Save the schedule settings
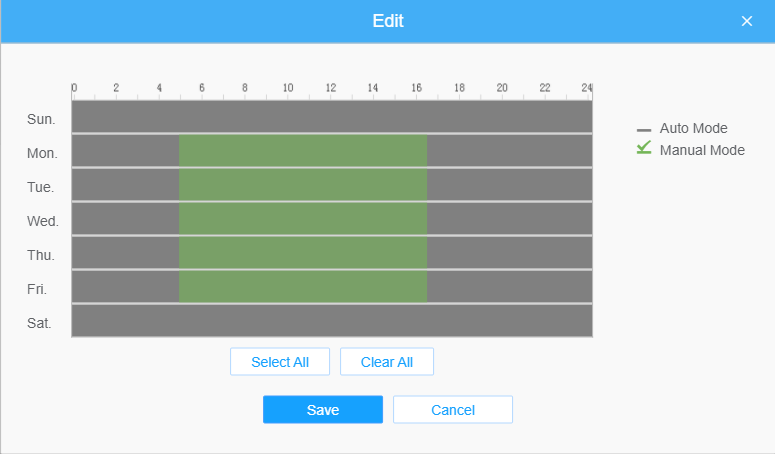This screenshot has height=454, width=775. 322,410
